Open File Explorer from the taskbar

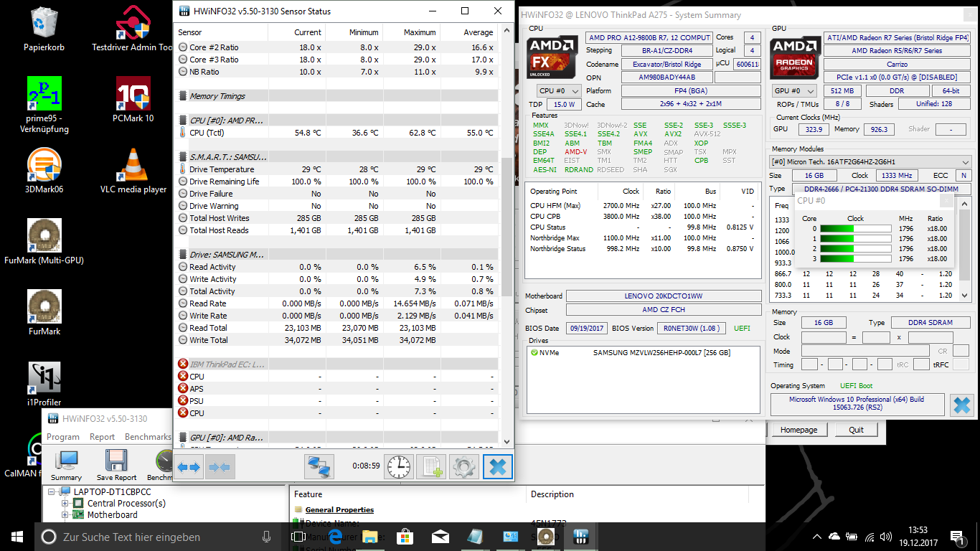[x=369, y=537]
